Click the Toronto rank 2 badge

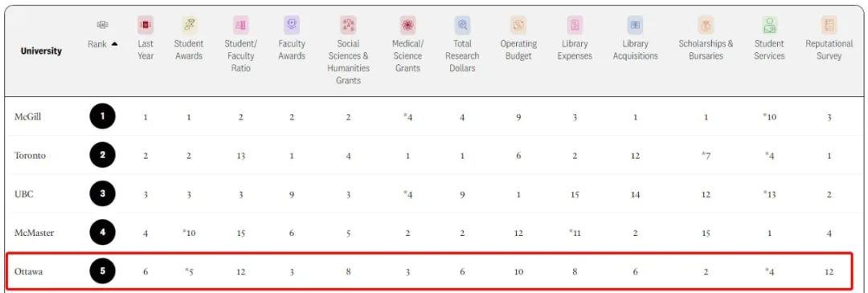click(102, 156)
